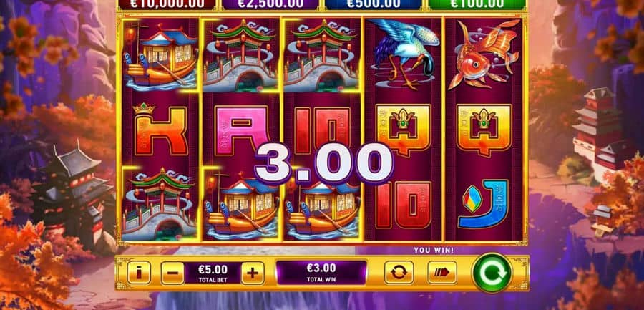Select the €2,500.00 purple jackpot banner
Viewport: 644px width, 310px height.
coord(270,4)
